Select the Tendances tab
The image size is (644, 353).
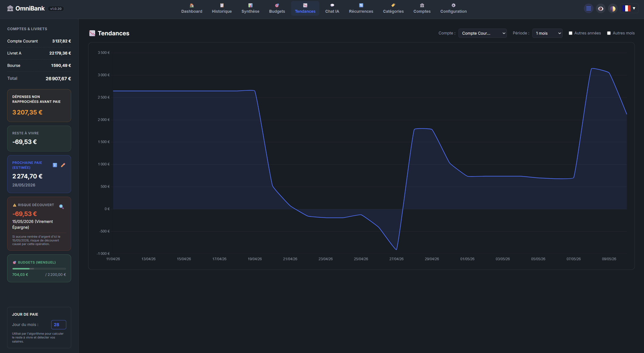pos(305,8)
